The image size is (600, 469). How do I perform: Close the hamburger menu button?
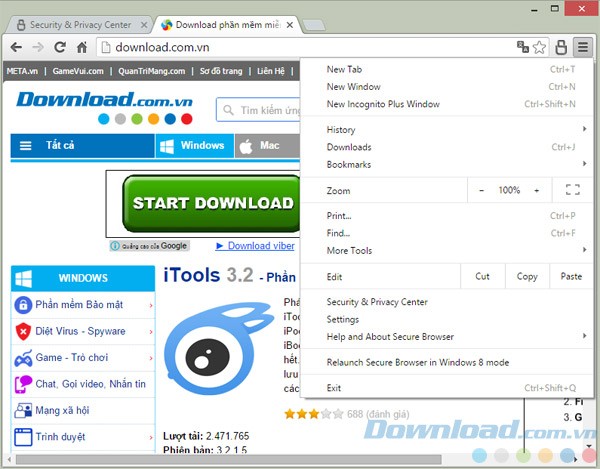[583, 47]
